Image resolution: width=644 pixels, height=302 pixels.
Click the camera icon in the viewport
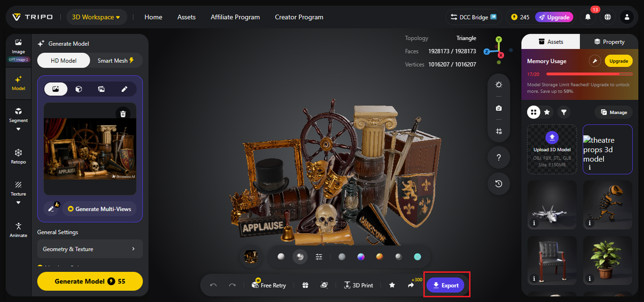tap(499, 108)
